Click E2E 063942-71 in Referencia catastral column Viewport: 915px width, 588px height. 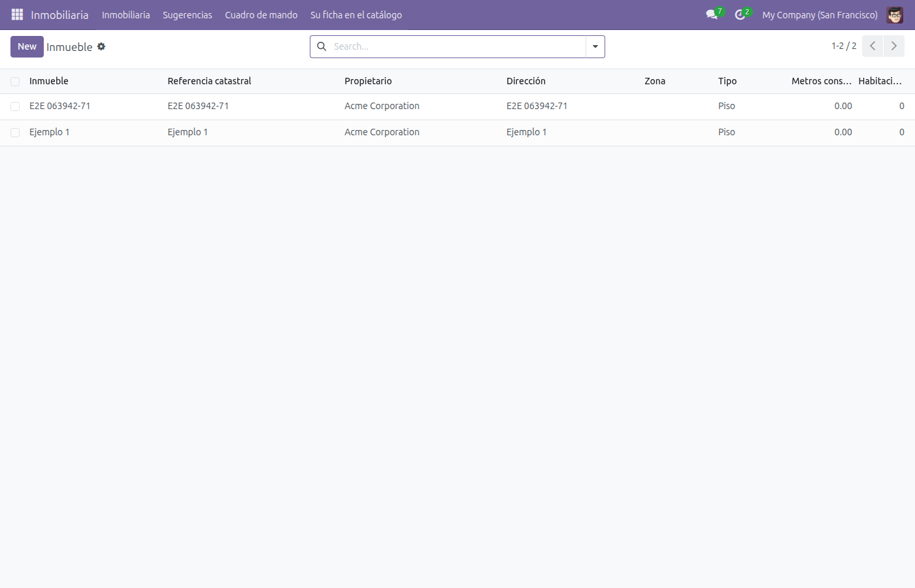point(198,106)
